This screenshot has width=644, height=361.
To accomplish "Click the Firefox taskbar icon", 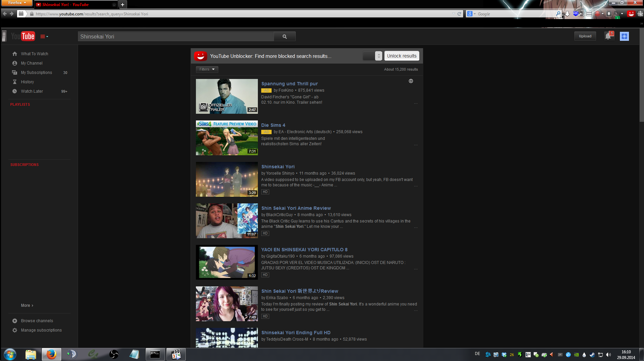I will click(51, 354).
